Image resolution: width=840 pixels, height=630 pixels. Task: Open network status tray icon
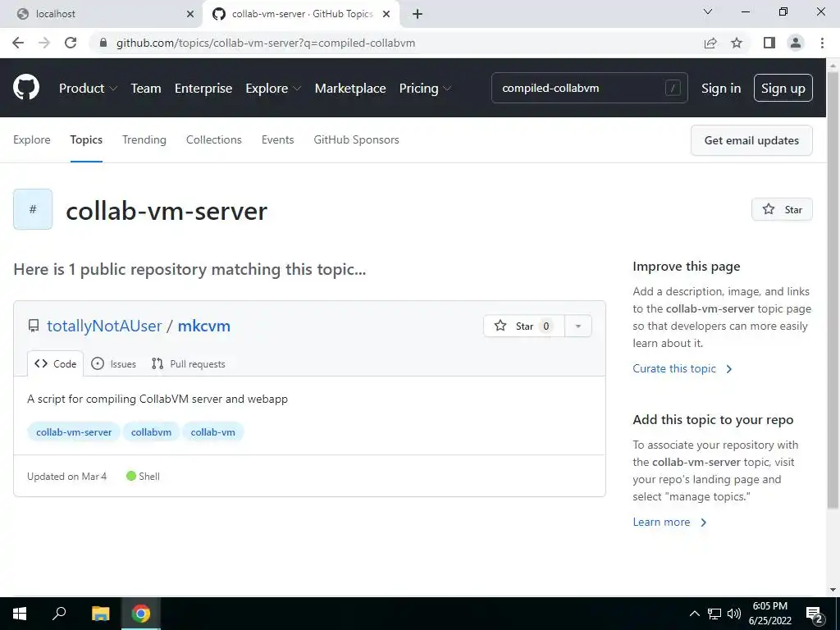click(x=714, y=614)
